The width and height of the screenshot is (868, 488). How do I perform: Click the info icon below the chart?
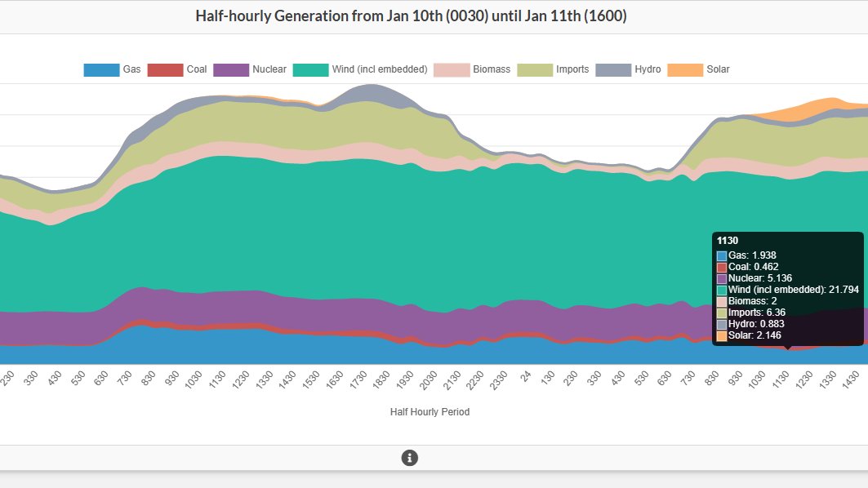410,458
